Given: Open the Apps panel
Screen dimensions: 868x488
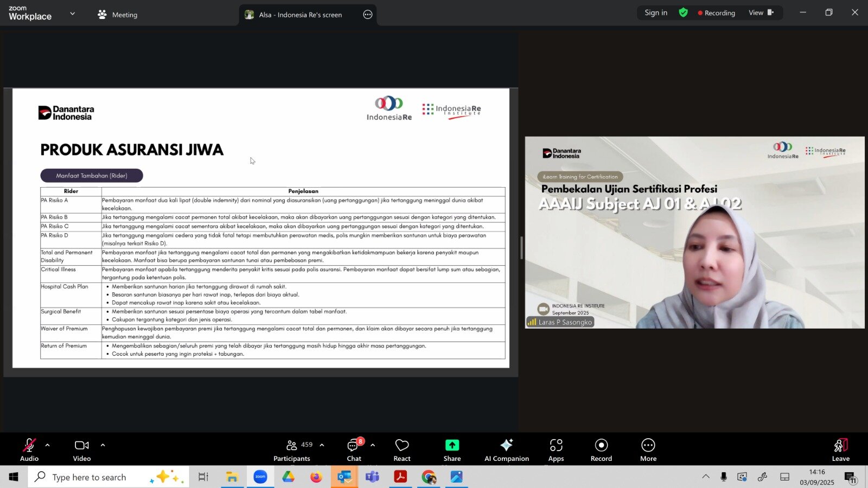Looking at the screenshot, I should click(556, 450).
